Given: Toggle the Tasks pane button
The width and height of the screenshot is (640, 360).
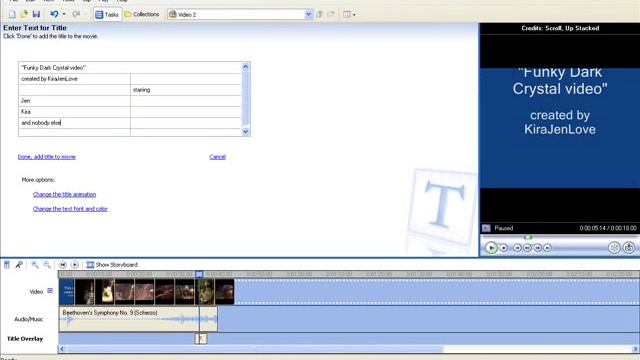Looking at the screenshot, I should tap(107, 14).
